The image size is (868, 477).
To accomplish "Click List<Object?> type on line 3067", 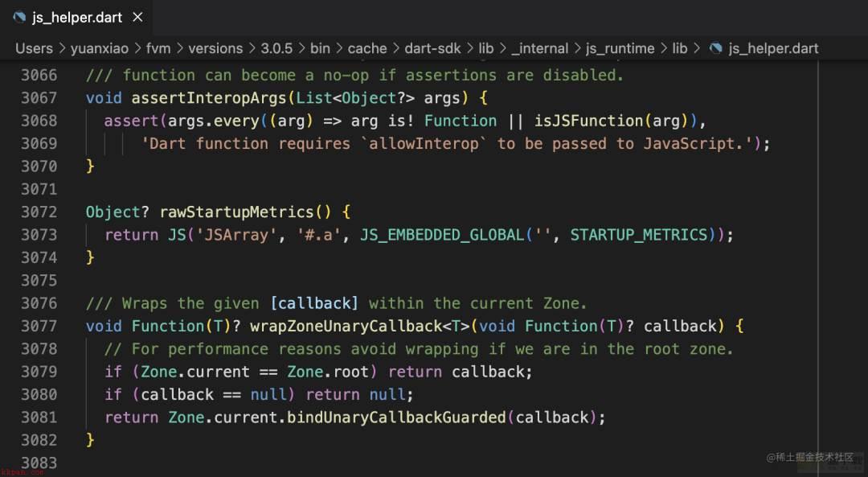I will click(x=355, y=98).
